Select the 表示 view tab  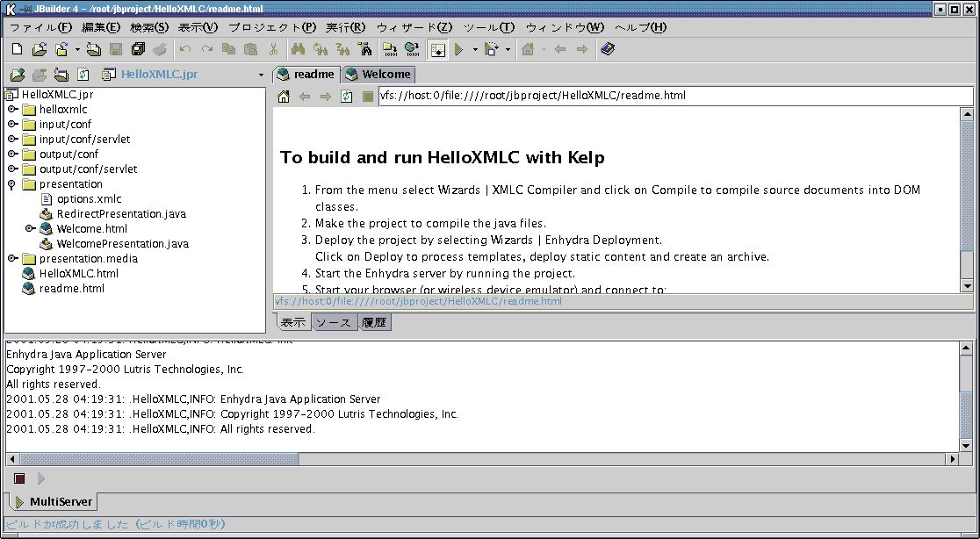[292, 323]
